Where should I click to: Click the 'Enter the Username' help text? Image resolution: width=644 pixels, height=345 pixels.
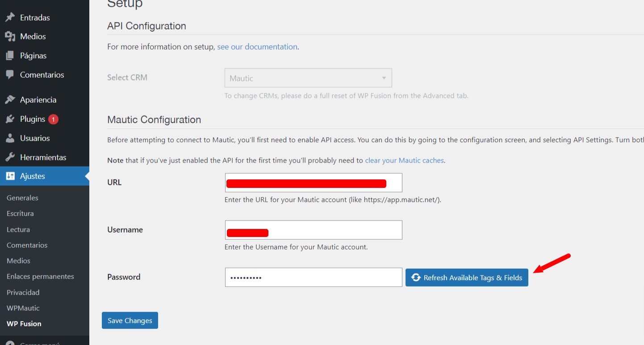(x=296, y=247)
